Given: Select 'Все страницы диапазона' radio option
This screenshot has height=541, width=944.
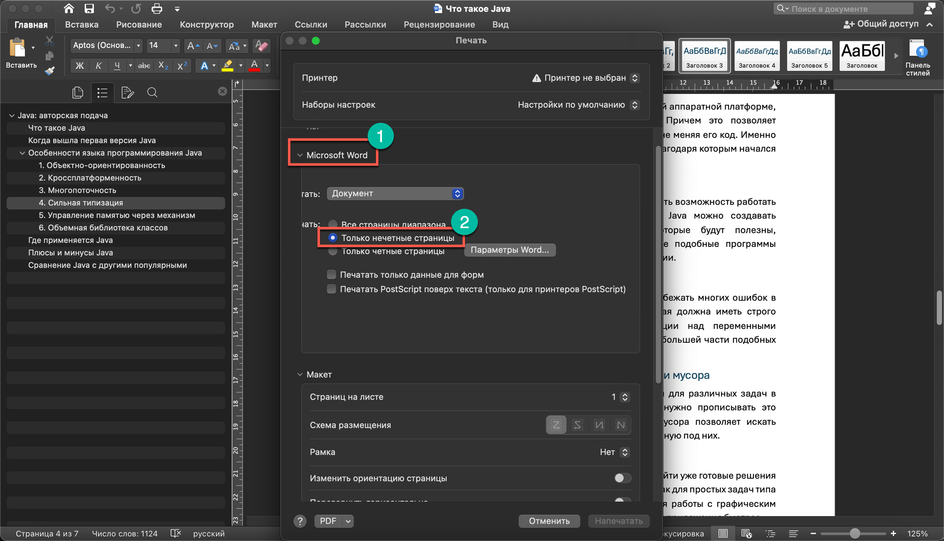Looking at the screenshot, I should [x=332, y=224].
